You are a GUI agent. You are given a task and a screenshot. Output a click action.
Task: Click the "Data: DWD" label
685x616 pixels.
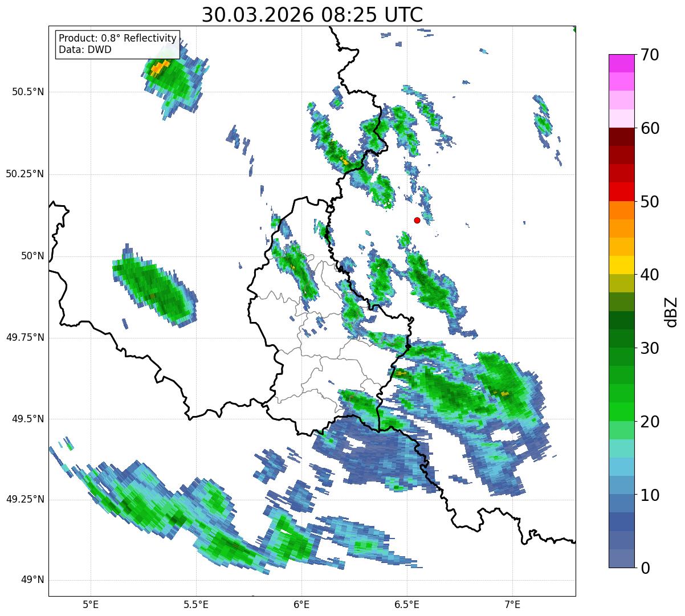coord(85,50)
